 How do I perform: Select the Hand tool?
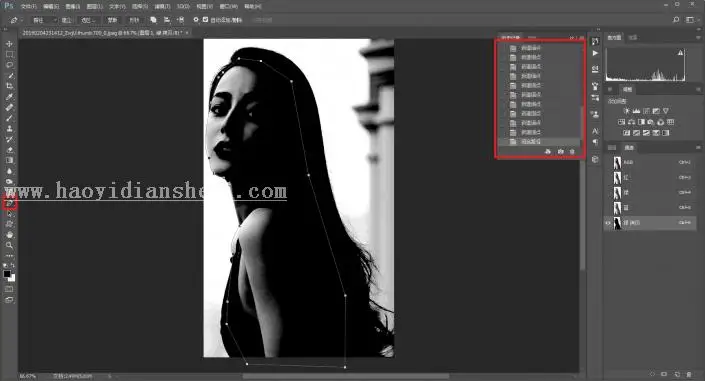click(9, 234)
